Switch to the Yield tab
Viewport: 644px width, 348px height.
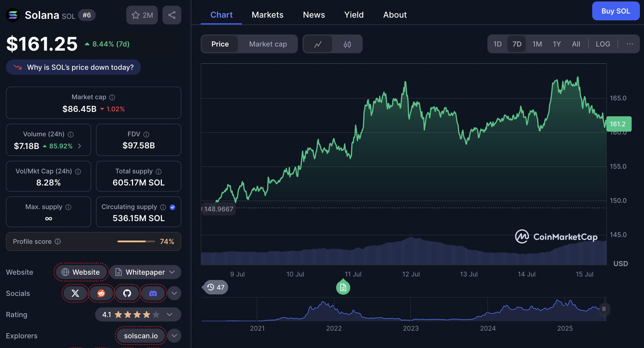click(x=354, y=15)
